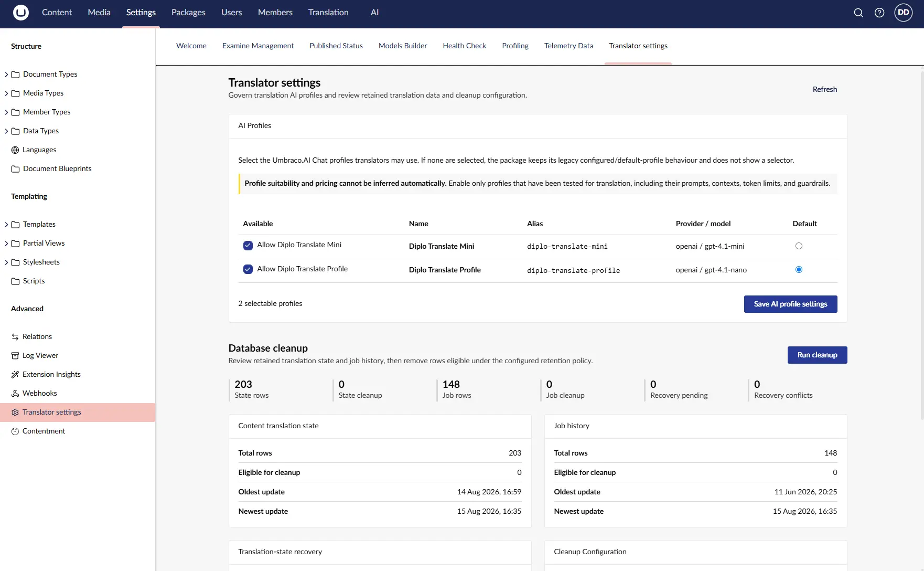The image size is (924, 571).
Task: Open the search magnifier icon
Action: (858, 13)
